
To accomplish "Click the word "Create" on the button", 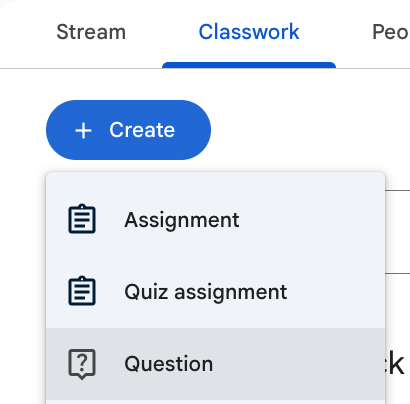I will point(142,130).
